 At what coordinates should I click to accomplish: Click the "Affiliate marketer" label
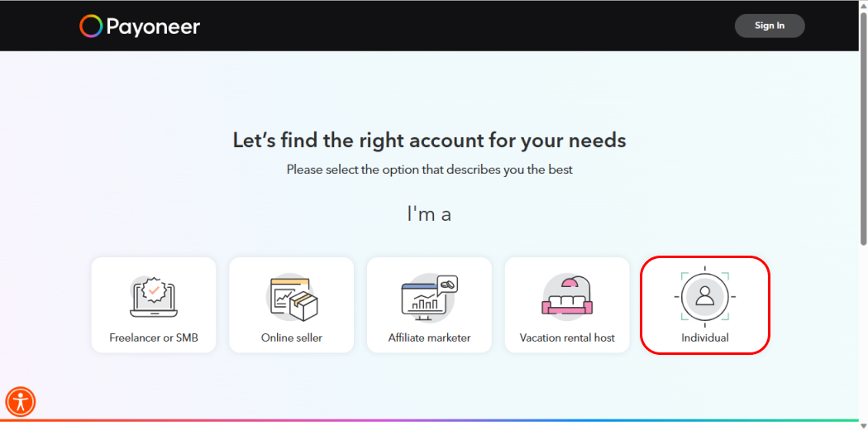pos(430,338)
